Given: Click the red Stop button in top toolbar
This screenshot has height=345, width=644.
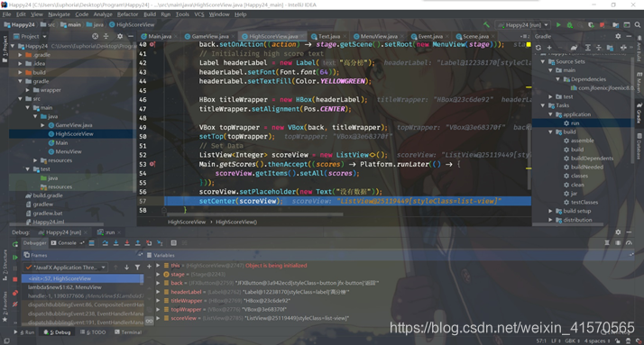Looking at the screenshot, I should 602,25.
